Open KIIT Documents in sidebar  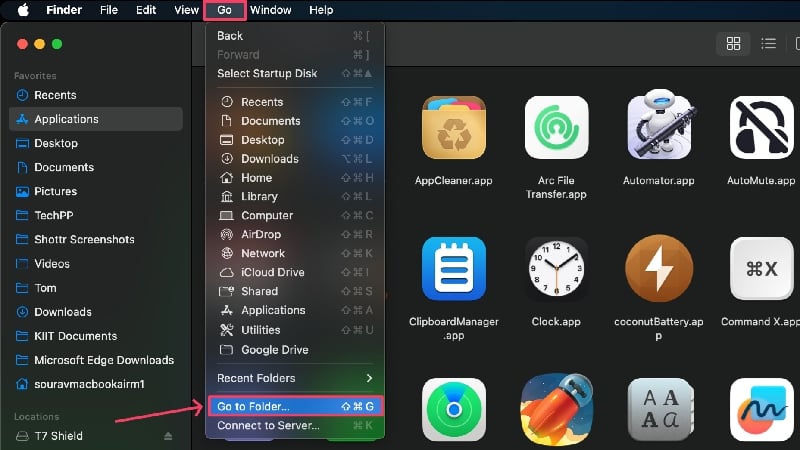[96, 336]
